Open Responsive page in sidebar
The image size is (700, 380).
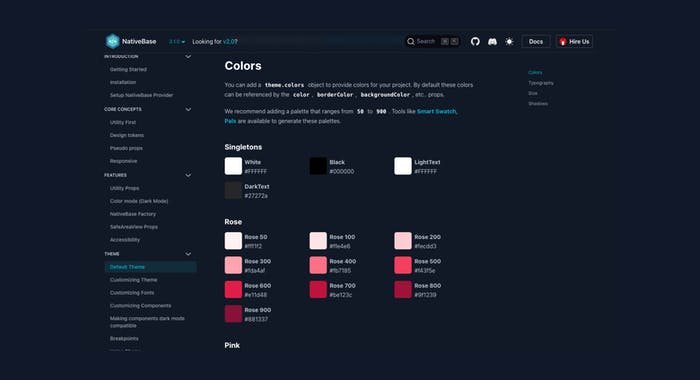coord(123,161)
